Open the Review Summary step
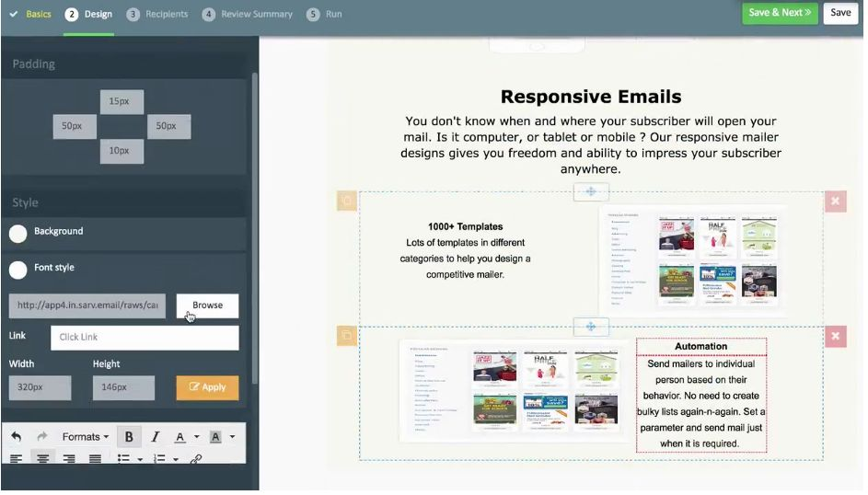The height and width of the screenshot is (495, 868). click(x=248, y=15)
